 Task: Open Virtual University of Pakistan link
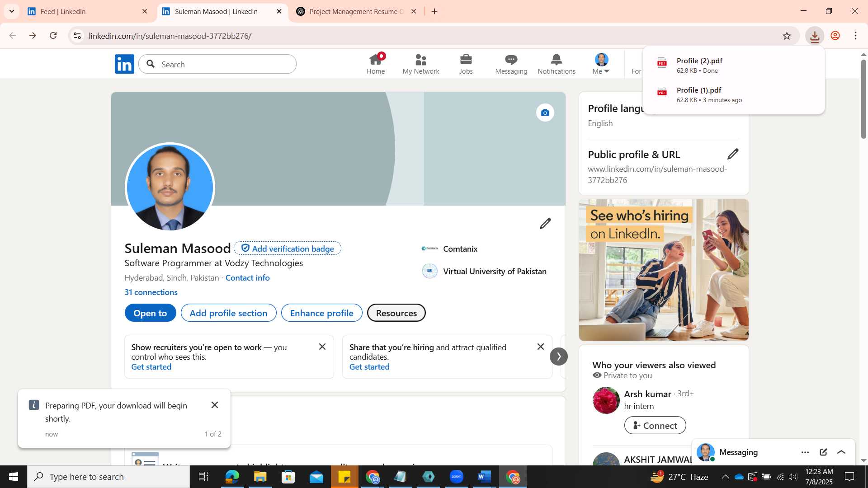tap(484, 271)
